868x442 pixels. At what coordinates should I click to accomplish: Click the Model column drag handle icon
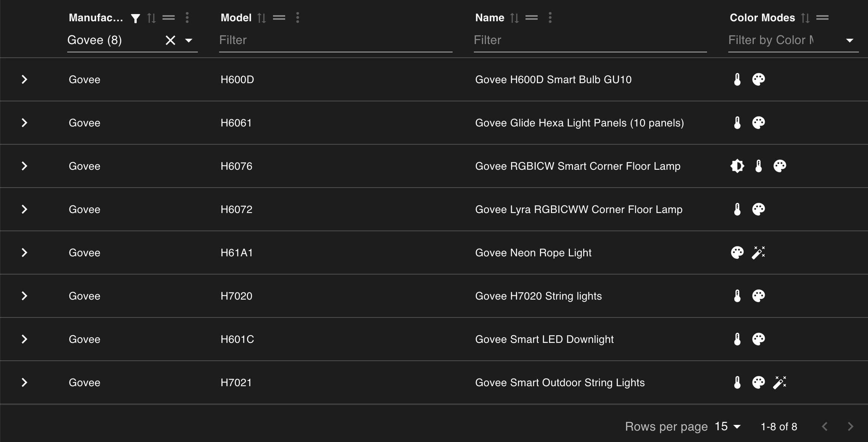pyautogui.click(x=279, y=17)
